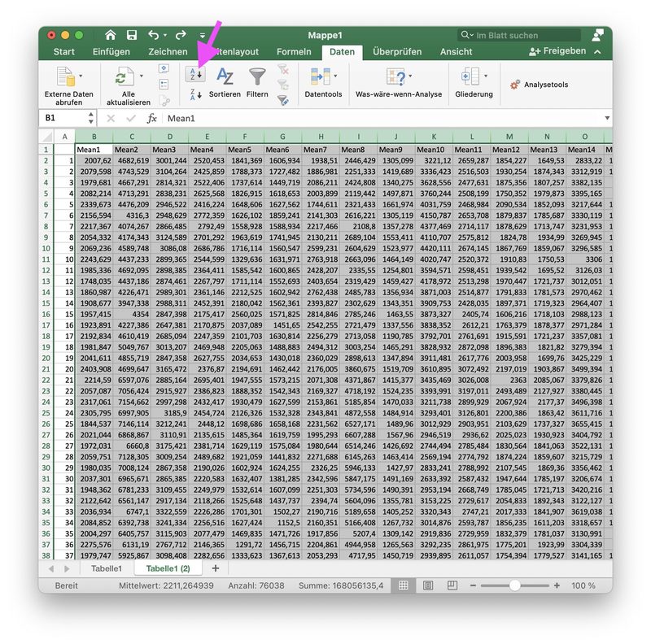Undo the last action
Viewport: 651px width, 644px height.
[x=153, y=35]
